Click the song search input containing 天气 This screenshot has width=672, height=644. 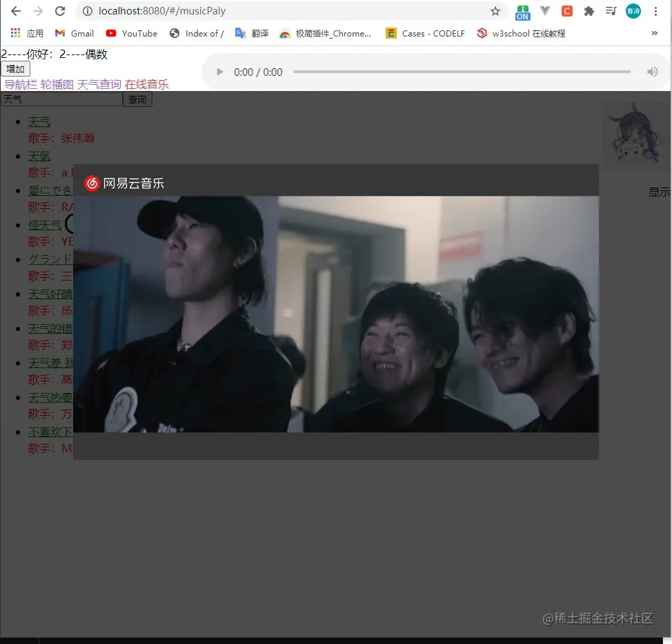coord(61,99)
